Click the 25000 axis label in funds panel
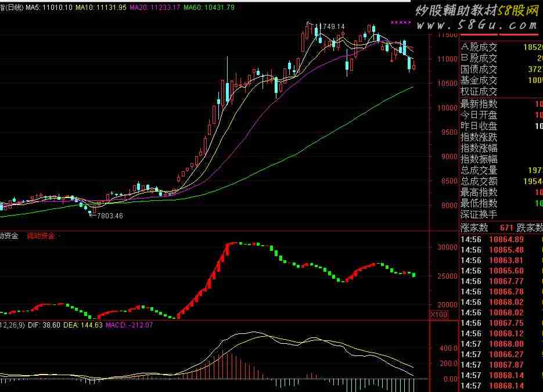This screenshot has height=392, width=543. [447, 276]
